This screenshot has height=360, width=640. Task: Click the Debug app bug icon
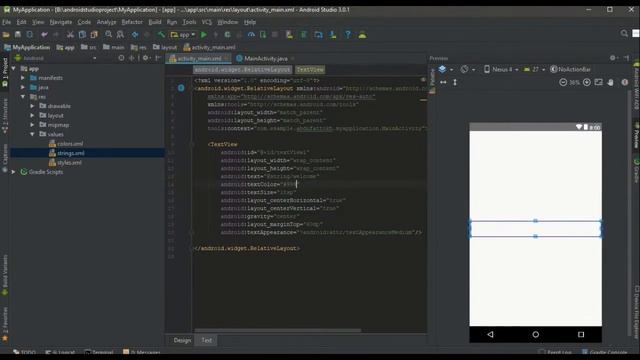(x=227, y=35)
